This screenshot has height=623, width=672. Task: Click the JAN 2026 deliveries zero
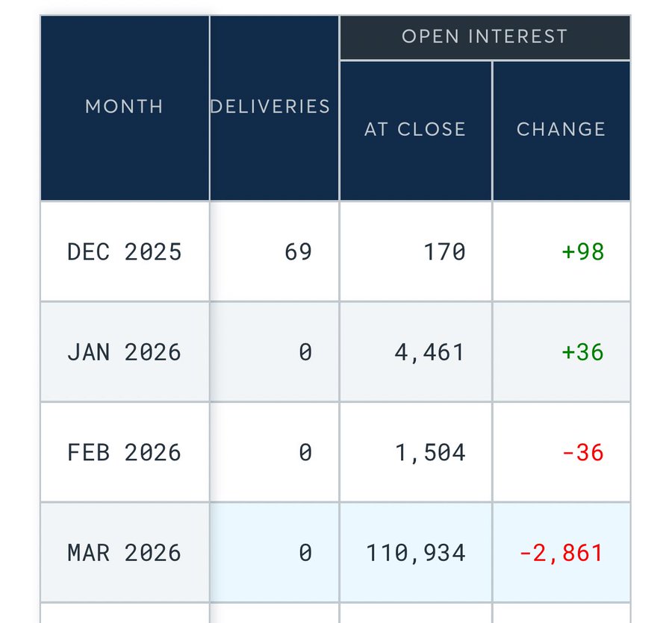point(305,352)
